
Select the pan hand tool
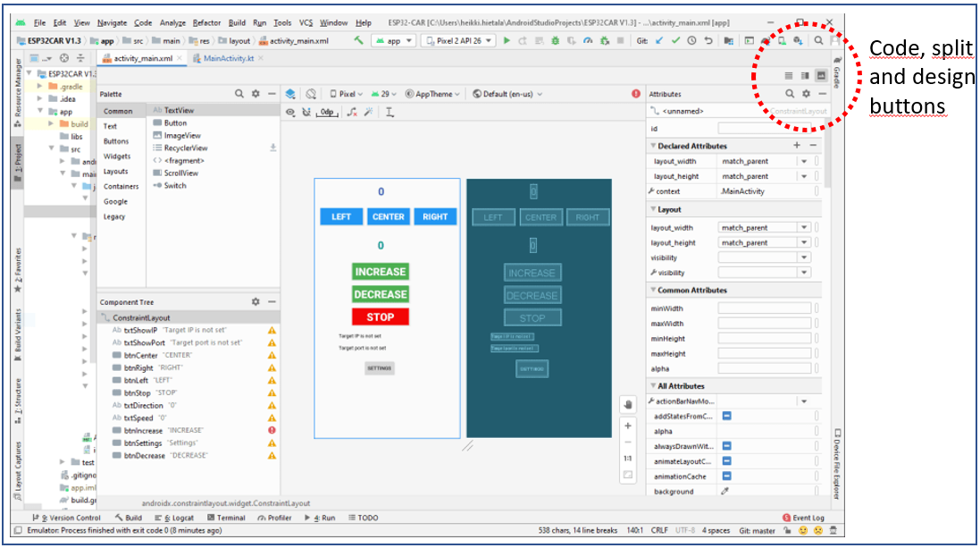point(628,404)
